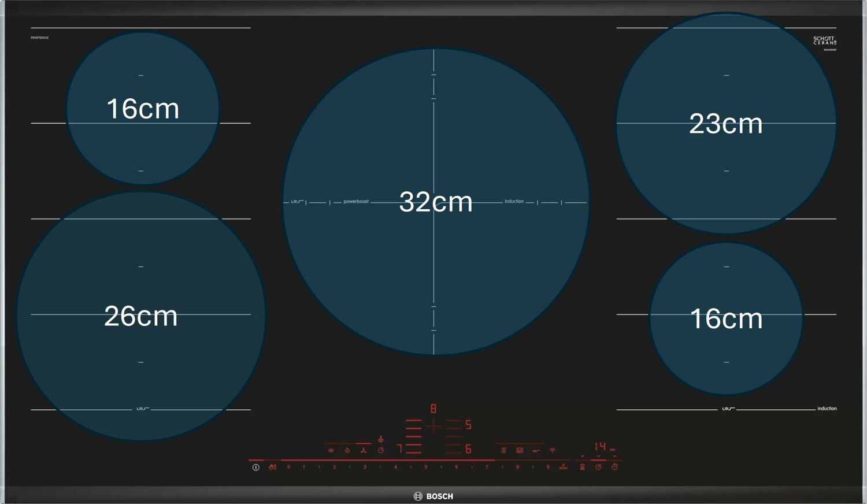This screenshot has height=504, width=867.
Task: Select the 23cm rear-right cooking zone
Action: point(726,124)
